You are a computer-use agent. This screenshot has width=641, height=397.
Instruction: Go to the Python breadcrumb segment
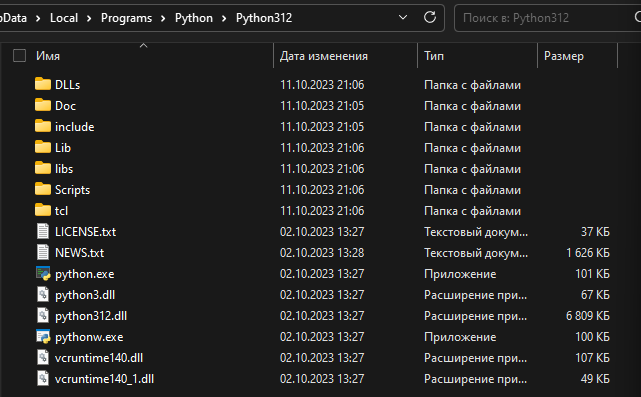click(194, 18)
